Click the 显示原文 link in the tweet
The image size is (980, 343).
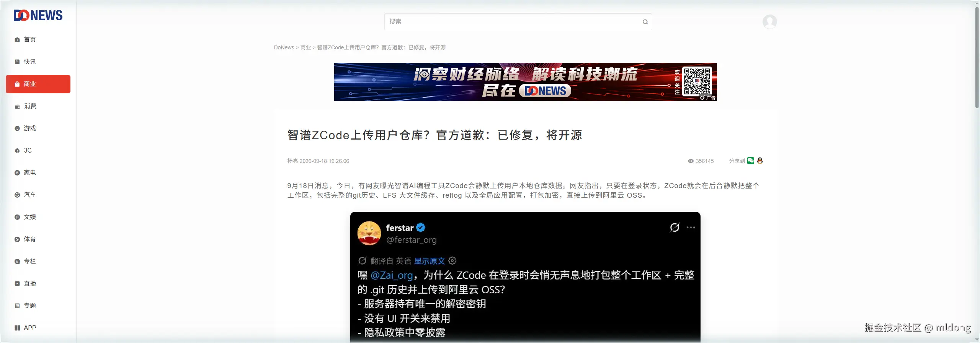pos(430,261)
